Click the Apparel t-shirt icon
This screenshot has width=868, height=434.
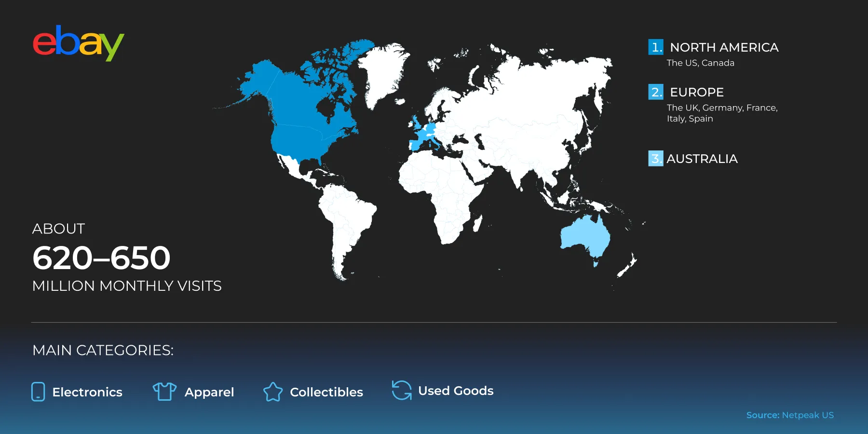point(165,392)
